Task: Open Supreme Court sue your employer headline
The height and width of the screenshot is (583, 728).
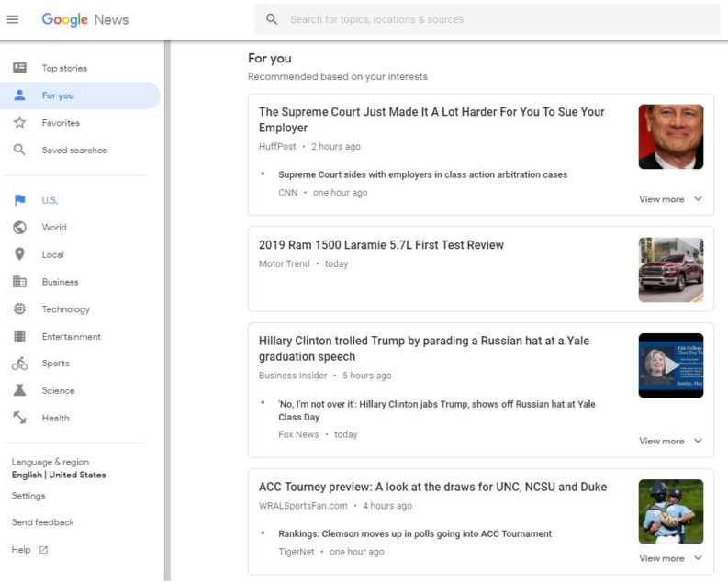Action: 431,119
